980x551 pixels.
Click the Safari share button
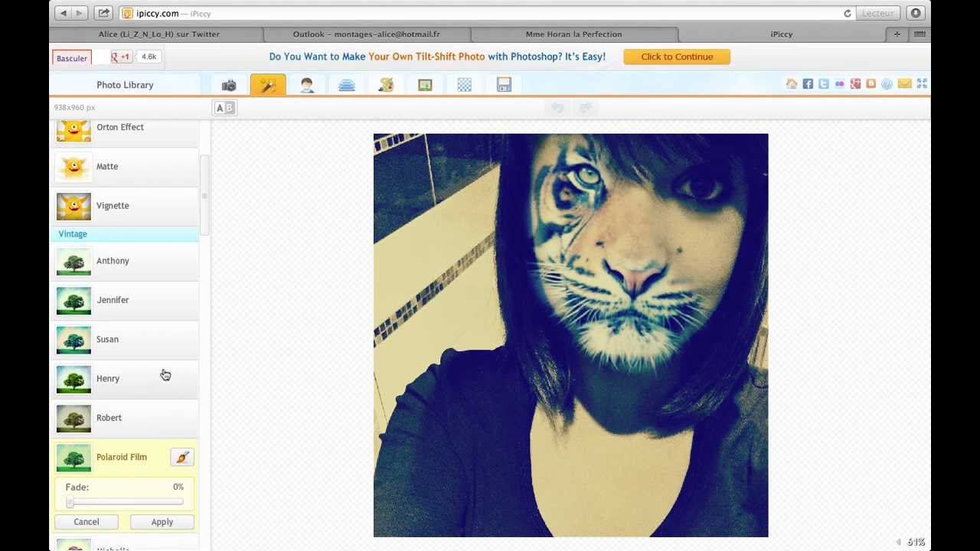click(x=103, y=13)
